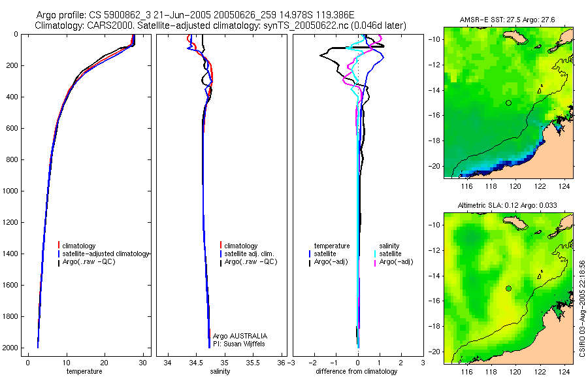This screenshot has height=379, width=588.
Task: Click the Argo float circle on SLA map
Action: tap(508, 289)
